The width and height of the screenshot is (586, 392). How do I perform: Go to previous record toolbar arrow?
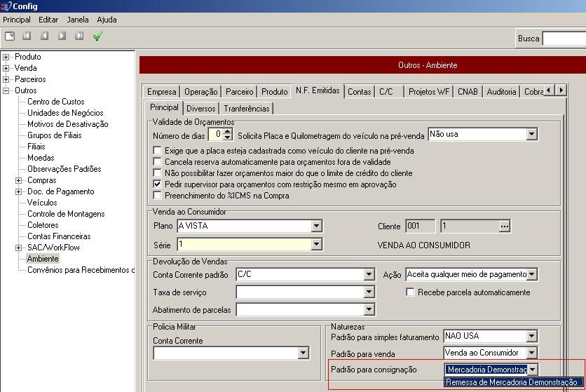point(44,36)
